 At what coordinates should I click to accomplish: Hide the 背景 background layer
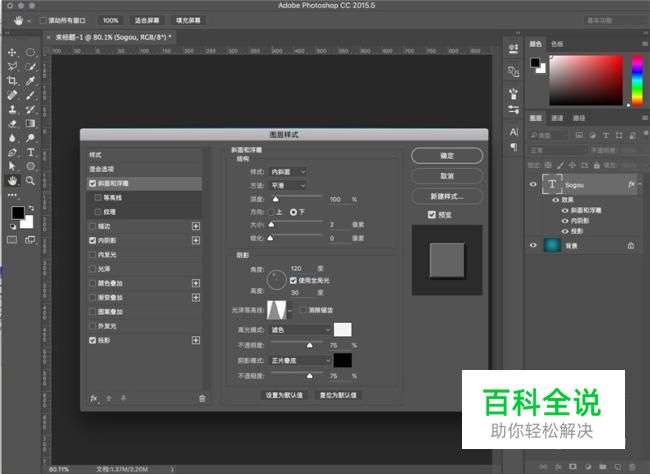(x=533, y=245)
